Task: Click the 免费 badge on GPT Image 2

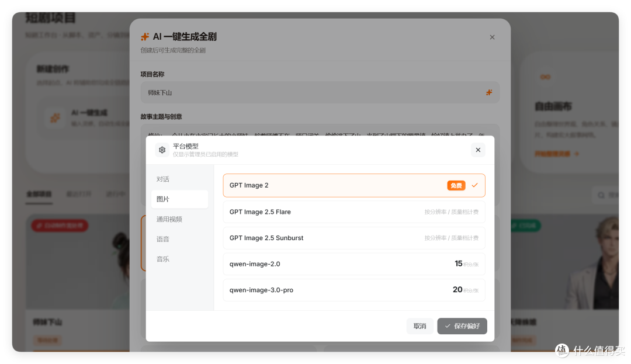Action: 456,185
